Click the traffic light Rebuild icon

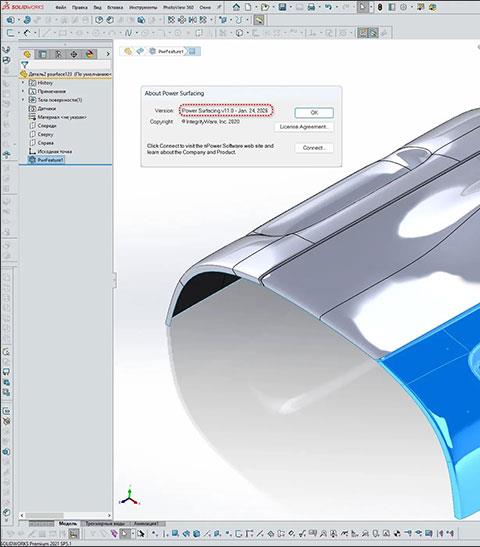(x=380, y=7)
